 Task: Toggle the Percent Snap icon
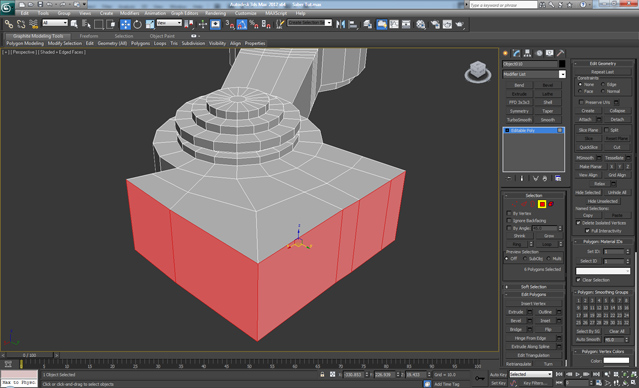pyautogui.click(x=254, y=24)
